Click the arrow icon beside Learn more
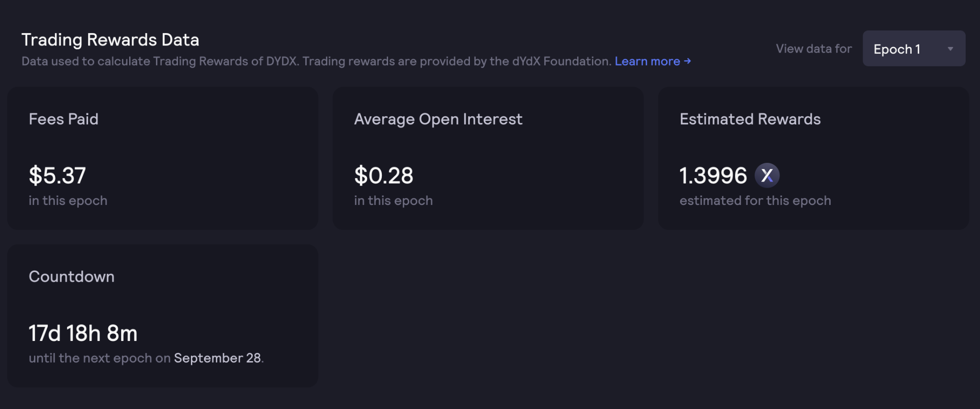 click(688, 61)
